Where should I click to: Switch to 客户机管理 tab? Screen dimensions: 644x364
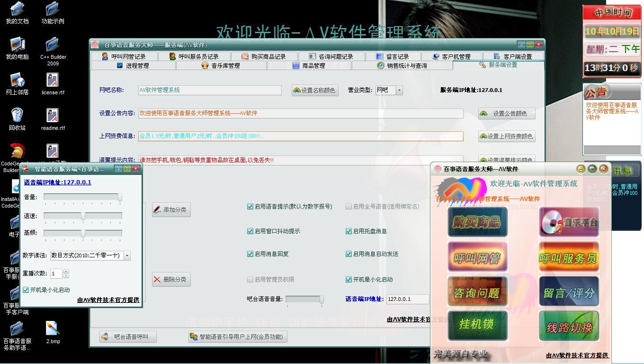tap(451, 56)
